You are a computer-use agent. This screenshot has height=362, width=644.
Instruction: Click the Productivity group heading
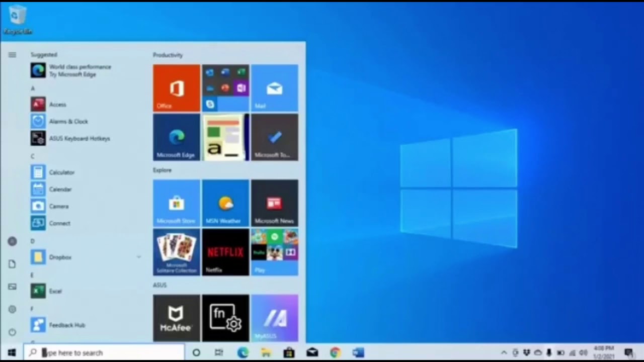pyautogui.click(x=168, y=55)
